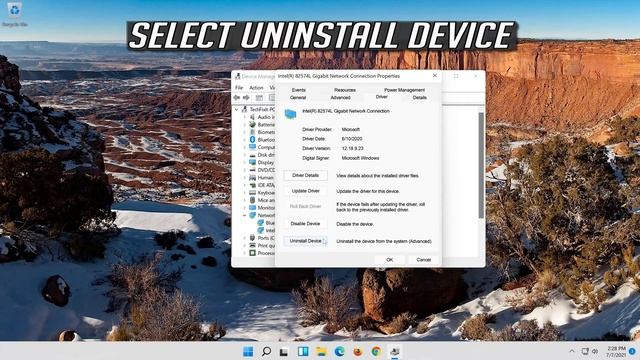The width and height of the screenshot is (640, 360).
Task: Switch to the General tab
Action: click(x=298, y=98)
